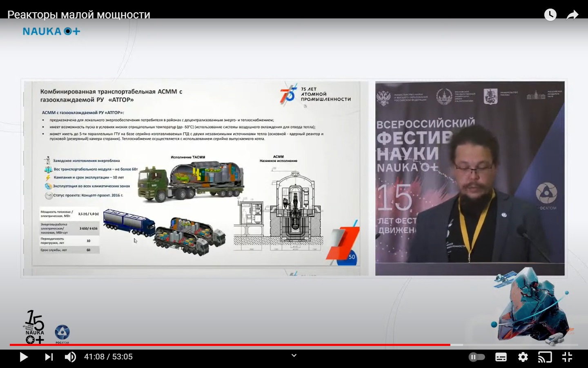Image resolution: width=588 pixels, height=368 pixels.
Task: Click the NAUKA 0+ logo watermark
Action: pyautogui.click(x=51, y=31)
